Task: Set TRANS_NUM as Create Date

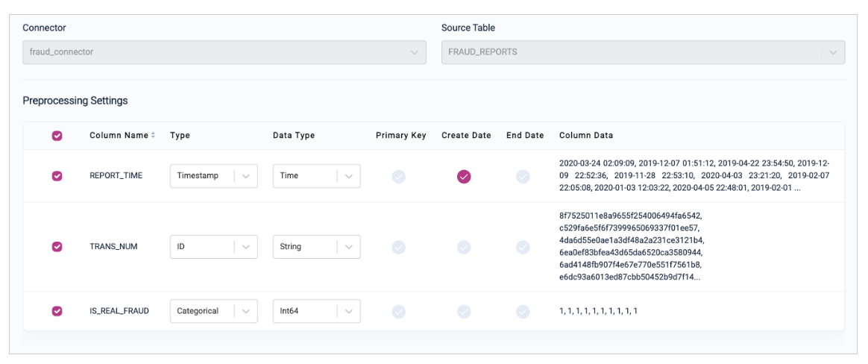Action: [464, 247]
